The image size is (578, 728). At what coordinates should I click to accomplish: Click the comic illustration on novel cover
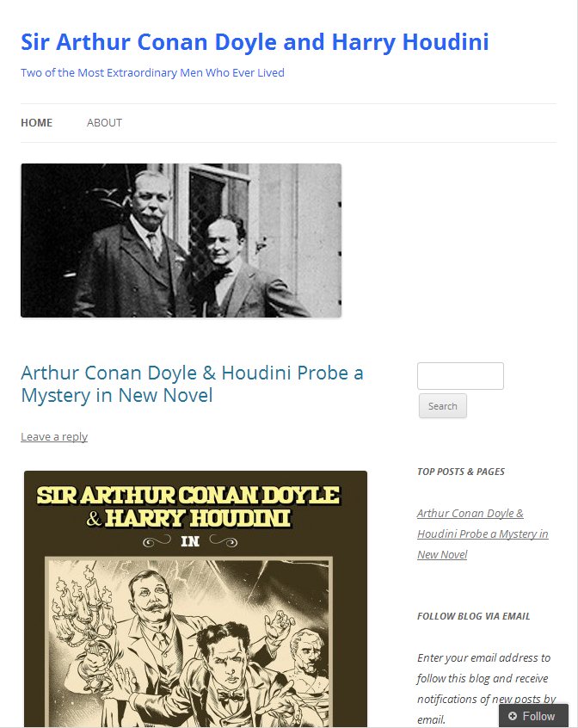pyautogui.click(x=189, y=643)
